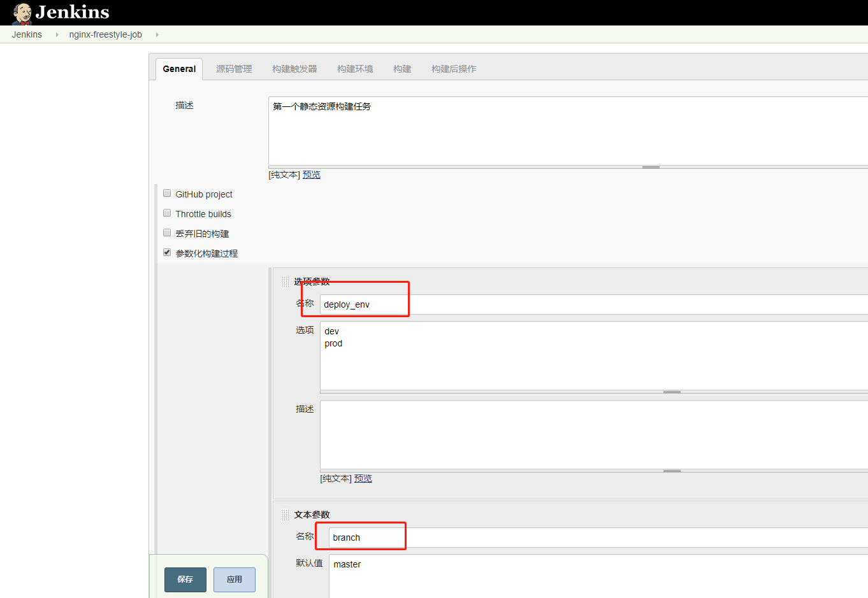Enable the GitHub project checkbox
This screenshot has height=598, width=868.
point(167,194)
